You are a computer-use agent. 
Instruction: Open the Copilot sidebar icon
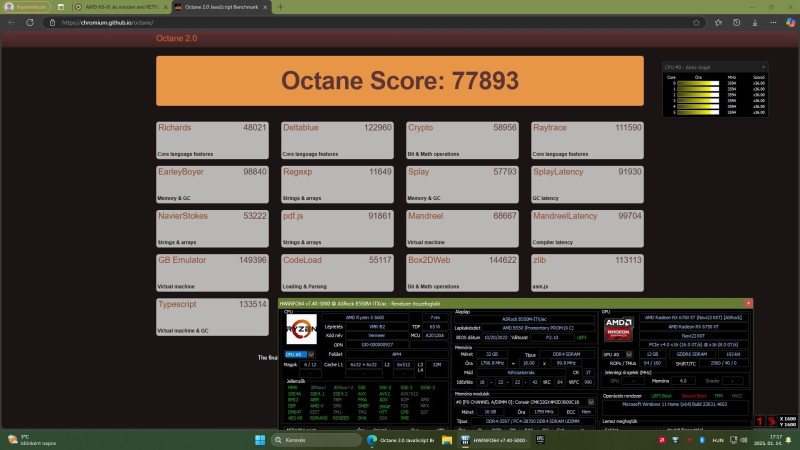790,22
